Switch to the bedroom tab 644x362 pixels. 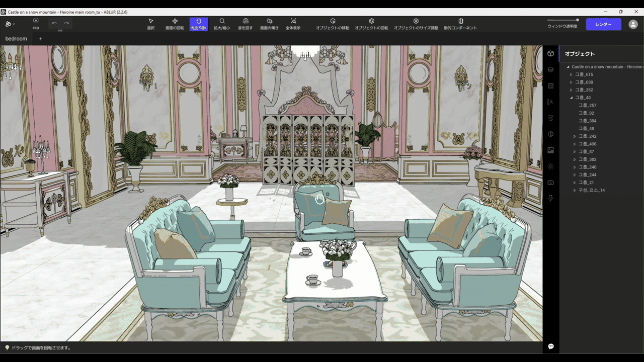[16, 39]
